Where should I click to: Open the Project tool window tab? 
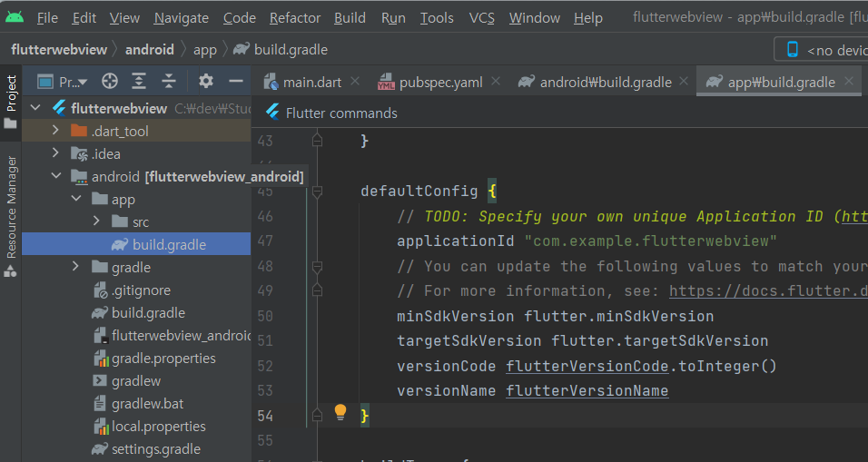point(11,102)
